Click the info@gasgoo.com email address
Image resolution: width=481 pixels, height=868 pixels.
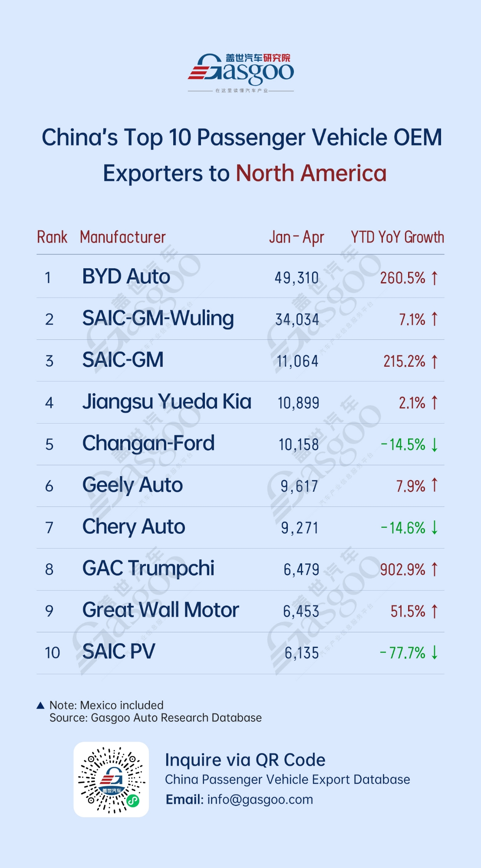tap(260, 799)
